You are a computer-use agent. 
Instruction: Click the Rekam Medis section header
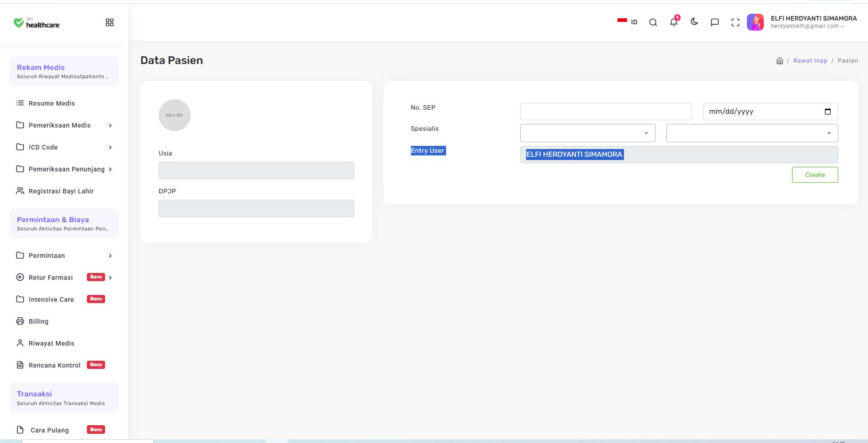[64, 71]
